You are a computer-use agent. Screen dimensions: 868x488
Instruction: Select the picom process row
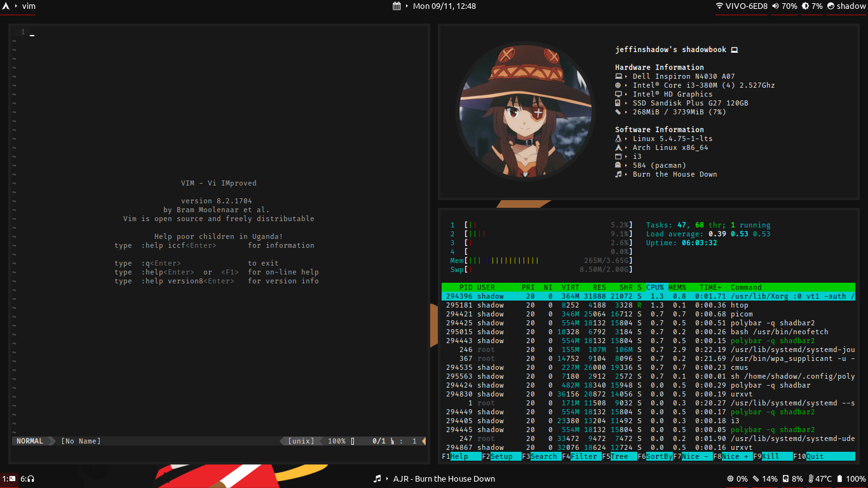[x=648, y=314]
